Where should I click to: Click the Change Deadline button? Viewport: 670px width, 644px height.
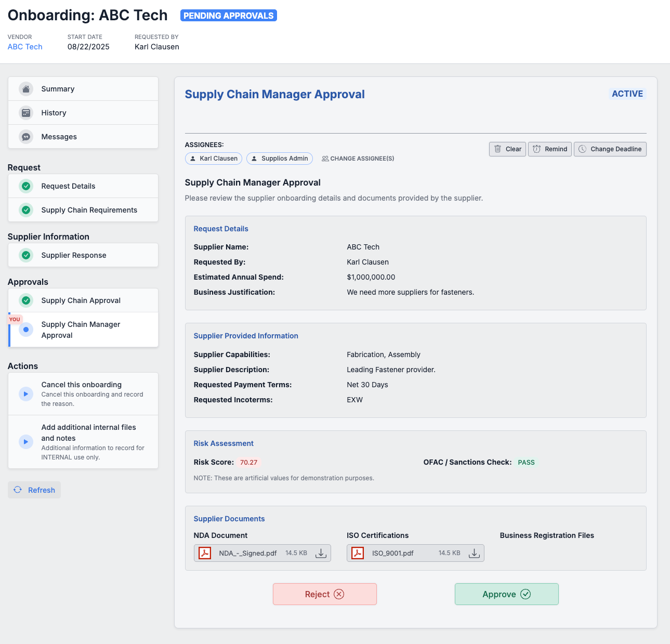[610, 149]
